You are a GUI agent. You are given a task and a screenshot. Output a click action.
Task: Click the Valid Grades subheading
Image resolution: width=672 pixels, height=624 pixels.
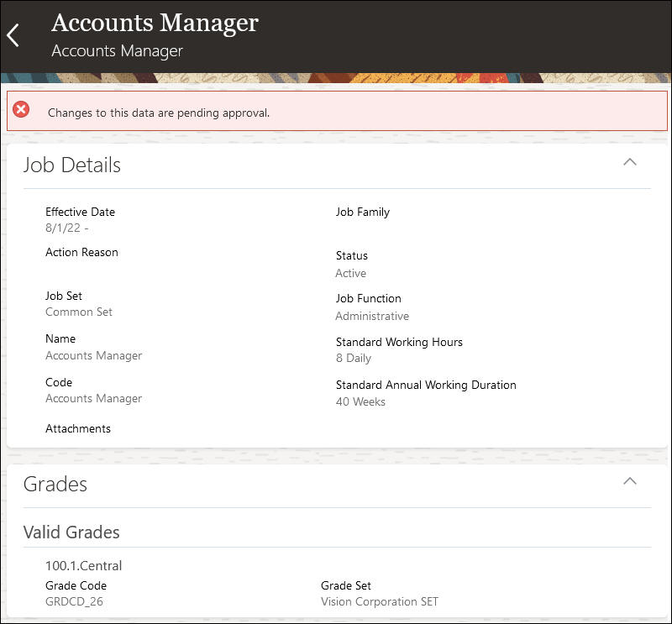pos(71,532)
